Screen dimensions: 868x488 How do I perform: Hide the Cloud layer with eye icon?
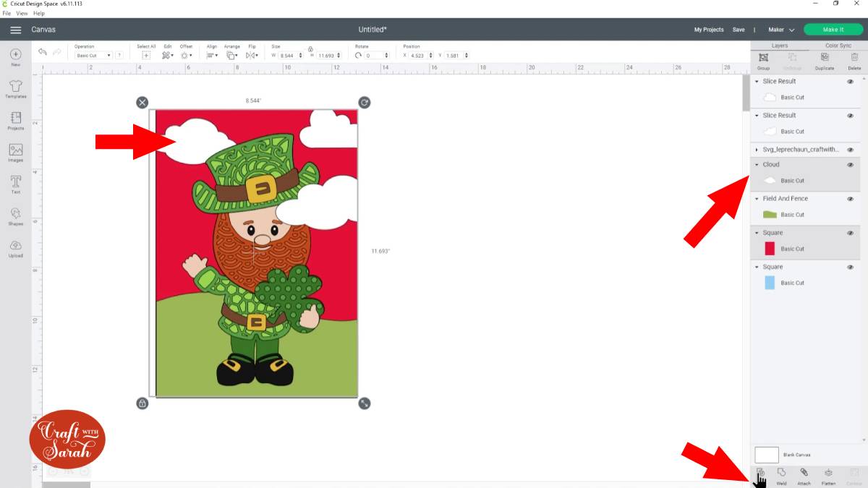850,165
